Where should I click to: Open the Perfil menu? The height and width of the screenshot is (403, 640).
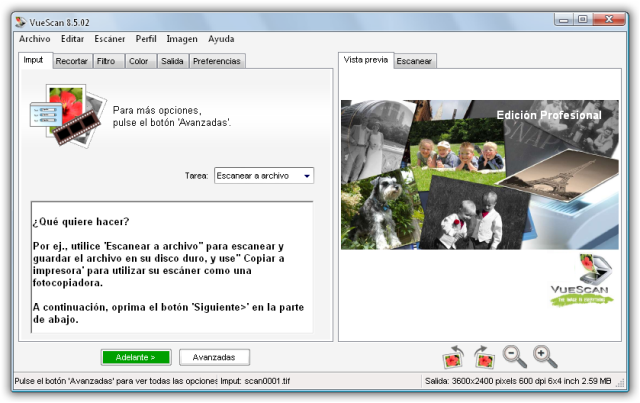(x=146, y=39)
